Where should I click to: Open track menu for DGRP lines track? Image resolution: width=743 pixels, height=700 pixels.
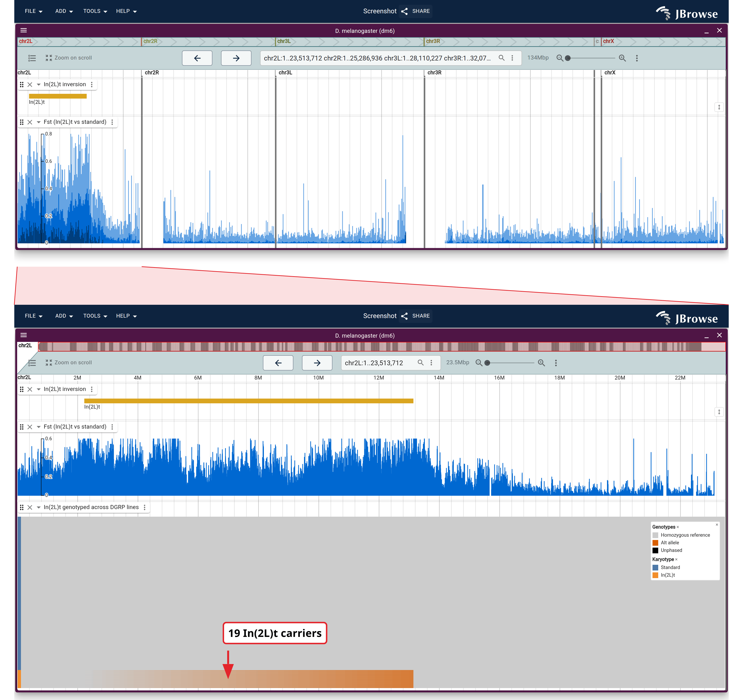pos(144,507)
